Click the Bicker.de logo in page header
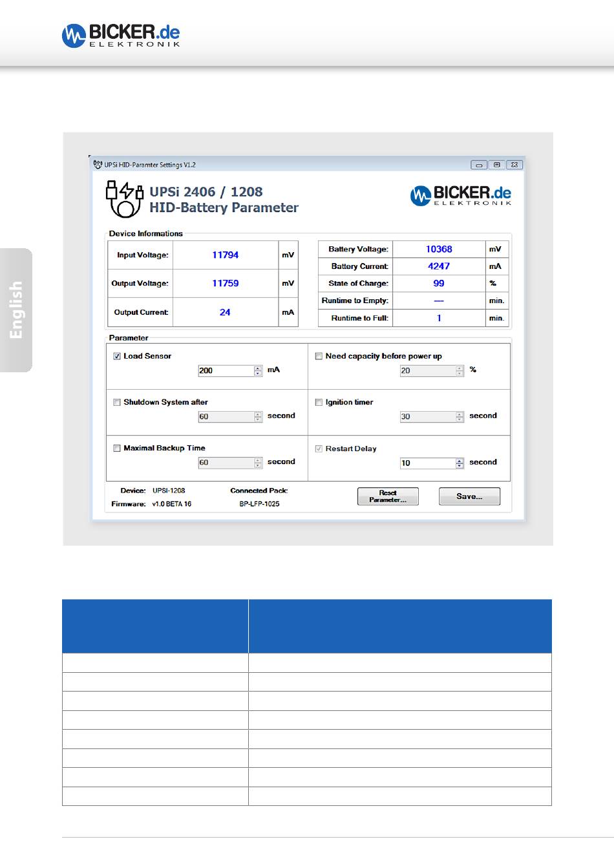The height and width of the screenshot is (868, 614). pos(121,36)
